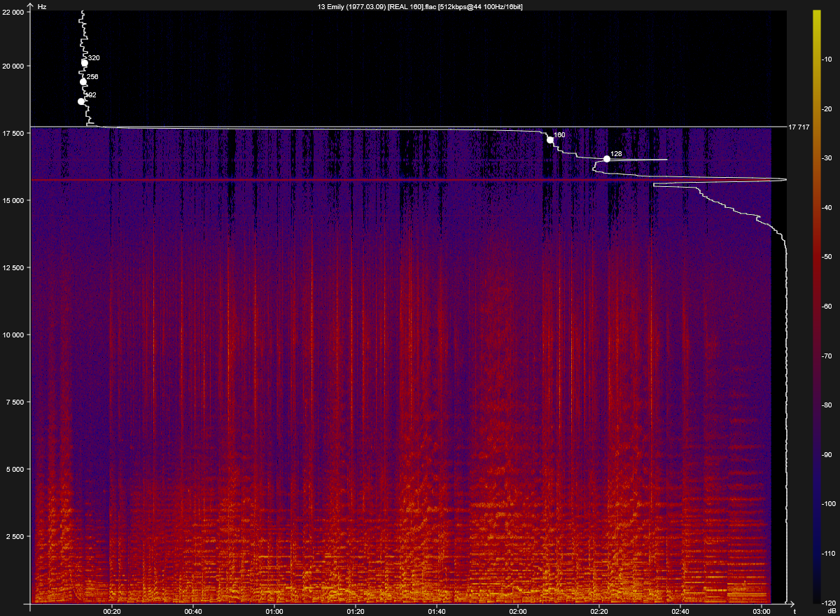Click the '01:20' time axis label

(356, 610)
